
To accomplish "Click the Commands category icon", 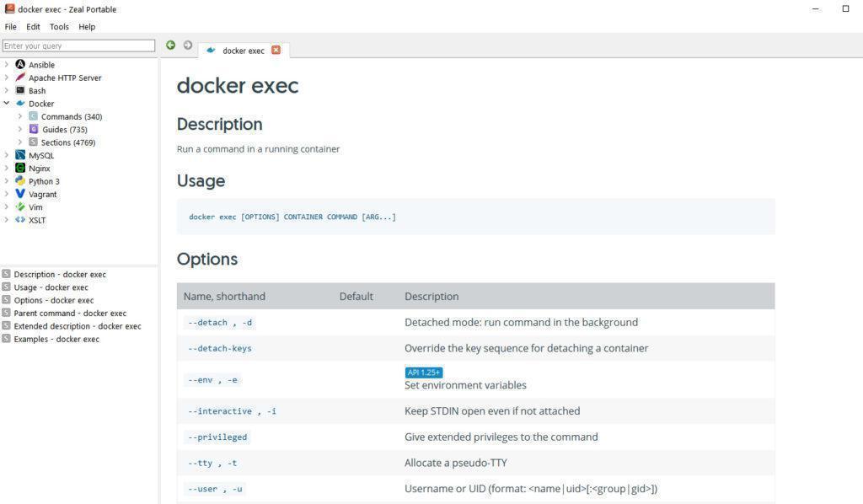I will coord(33,116).
